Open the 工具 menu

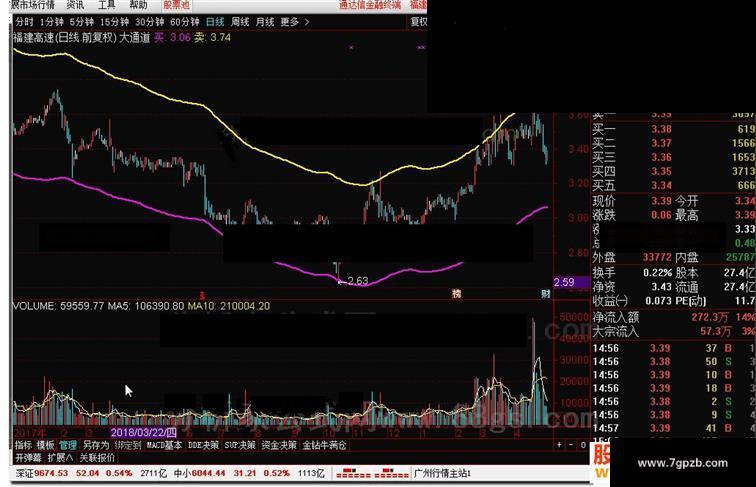click(x=107, y=5)
